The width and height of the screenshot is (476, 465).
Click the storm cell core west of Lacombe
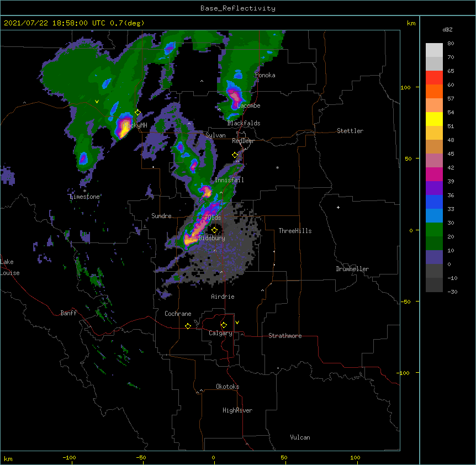(x=234, y=97)
